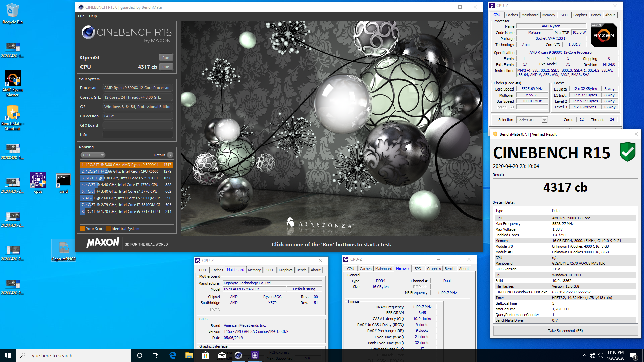Screen dimensions: 644x362
Task: Open the volume control in system tray
Action: coord(601,355)
